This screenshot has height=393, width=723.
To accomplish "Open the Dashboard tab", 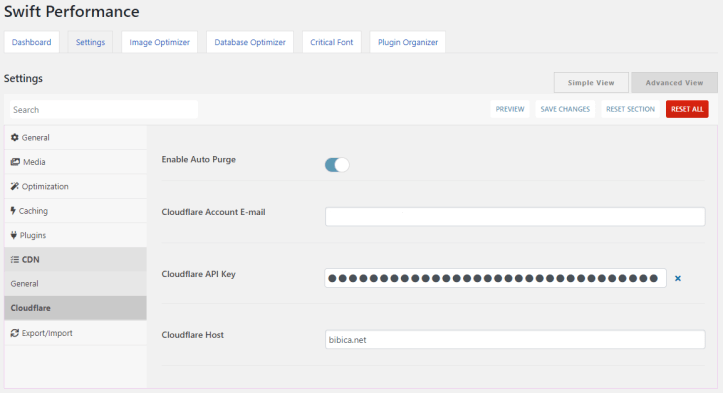I will click(31, 42).
